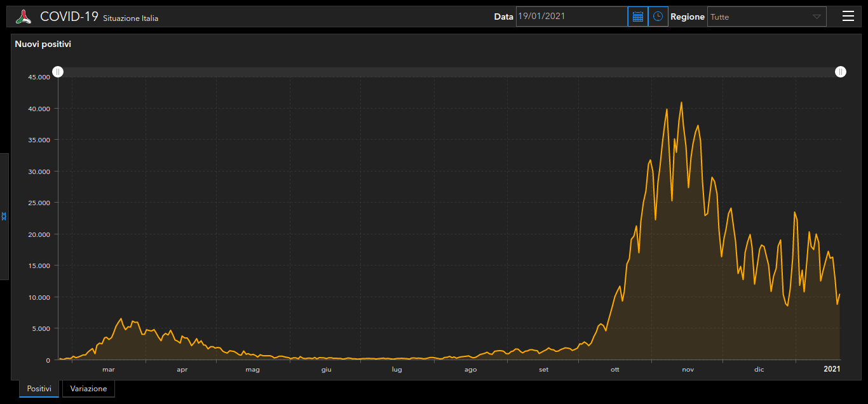This screenshot has height=404, width=868.
Task: Click the 'nov' label on the time axis
Action: coord(688,369)
